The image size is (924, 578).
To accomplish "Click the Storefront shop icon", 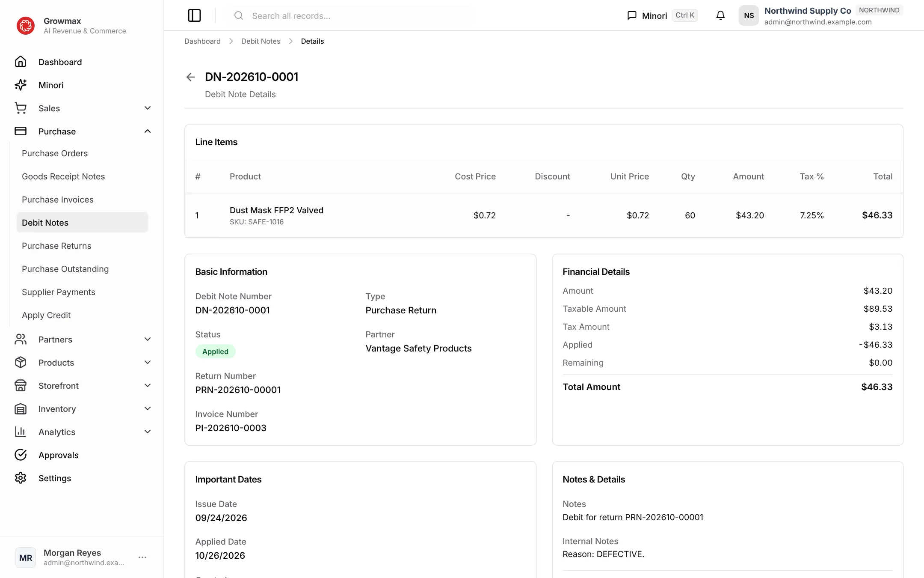I will pyautogui.click(x=21, y=386).
